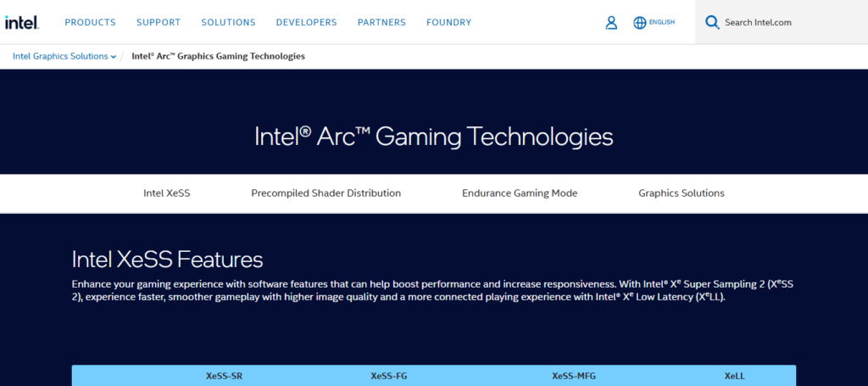Select the XeSS-SR column header
The height and width of the screenshot is (386, 868).
pos(224,376)
